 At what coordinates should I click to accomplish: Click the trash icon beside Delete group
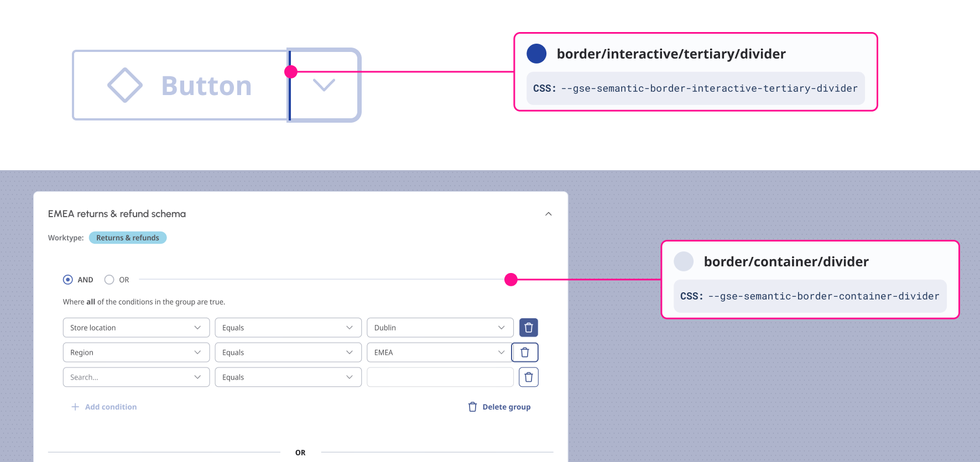[472, 407]
